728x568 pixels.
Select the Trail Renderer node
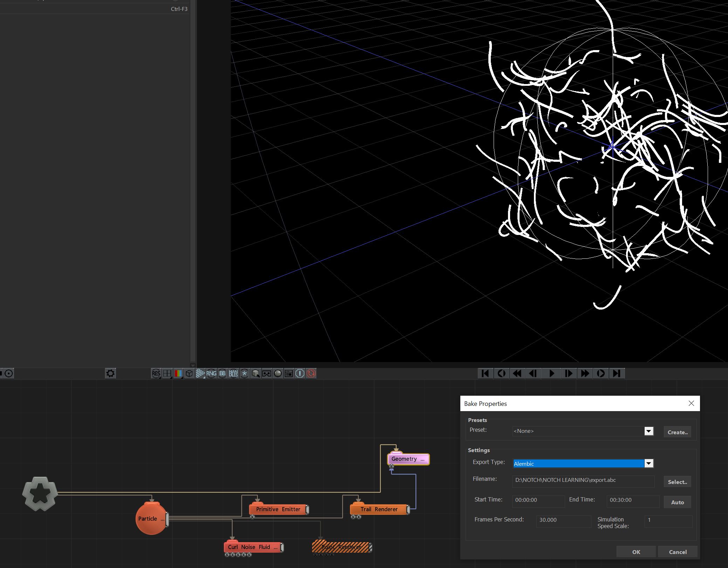tap(379, 509)
